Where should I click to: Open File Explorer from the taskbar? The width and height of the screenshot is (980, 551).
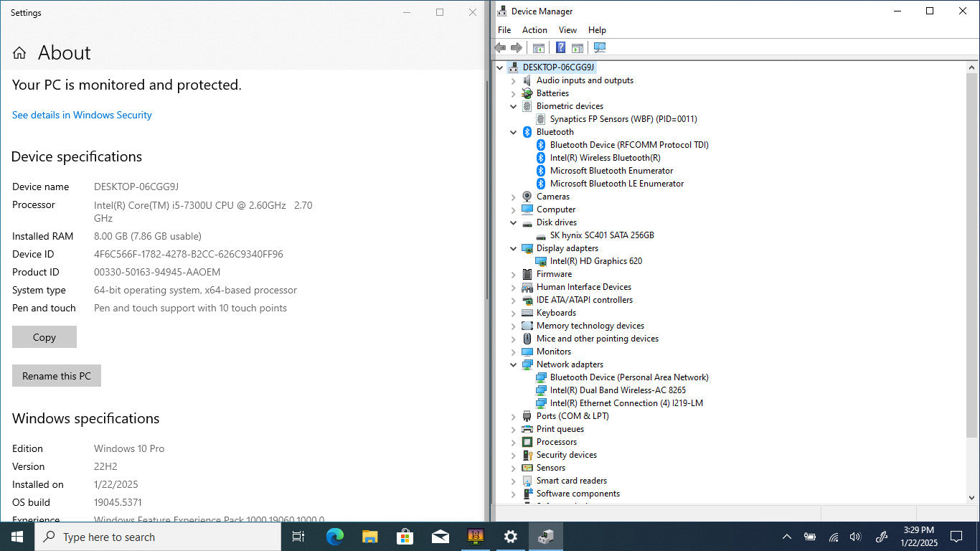tap(369, 537)
